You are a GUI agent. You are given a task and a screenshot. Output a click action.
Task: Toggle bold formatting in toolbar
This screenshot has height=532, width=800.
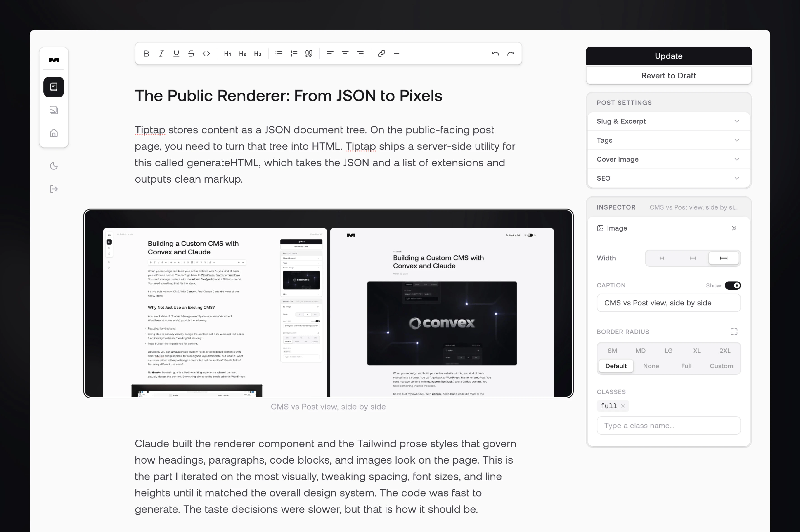pos(146,54)
